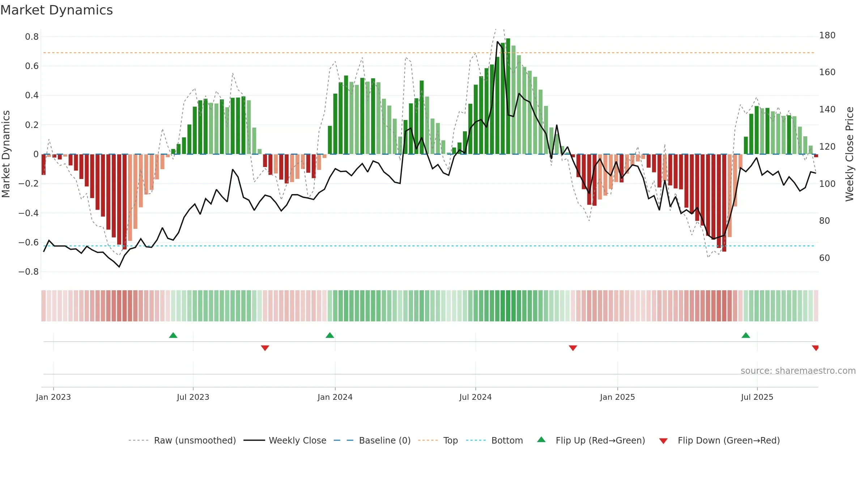Click the 0.4 left axis tick
Screen dimensions: 868x488
32,95
